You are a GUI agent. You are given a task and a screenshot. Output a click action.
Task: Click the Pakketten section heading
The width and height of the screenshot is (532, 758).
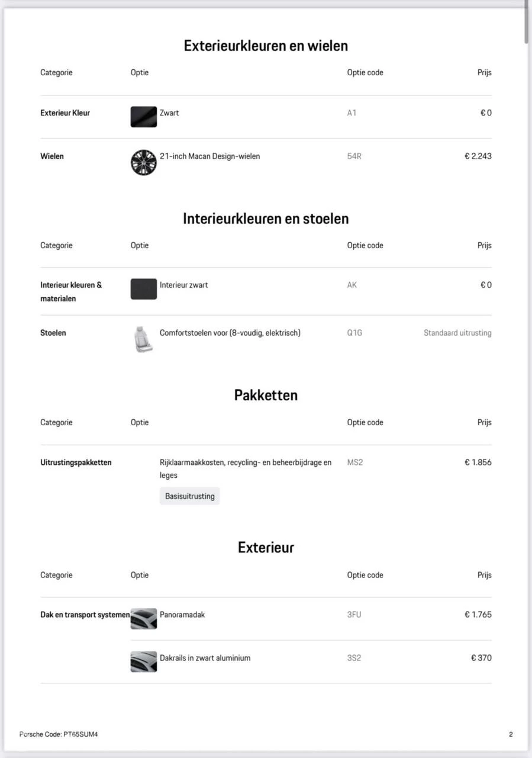[x=266, y=395]
